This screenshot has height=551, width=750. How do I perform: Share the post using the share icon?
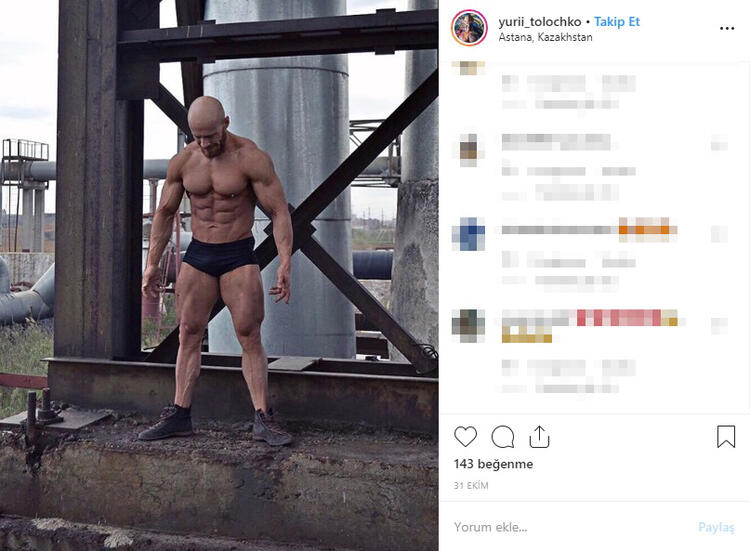539,436
